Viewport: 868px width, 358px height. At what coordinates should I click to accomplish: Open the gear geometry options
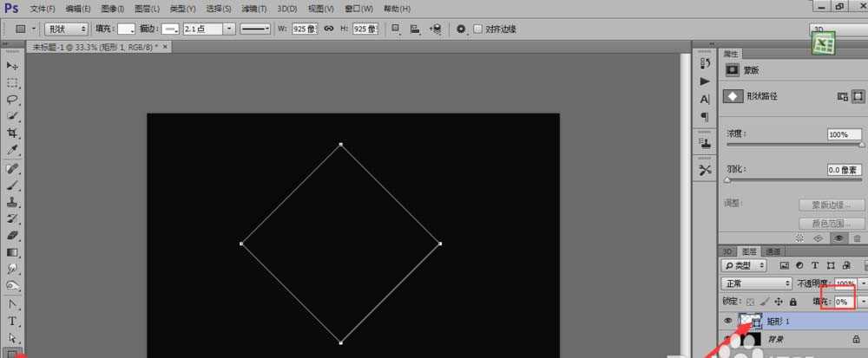(461, 29)
